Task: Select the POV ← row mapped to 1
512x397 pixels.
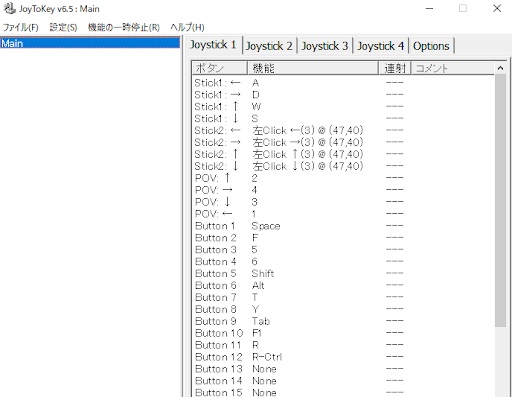Action: click(343, 214)
